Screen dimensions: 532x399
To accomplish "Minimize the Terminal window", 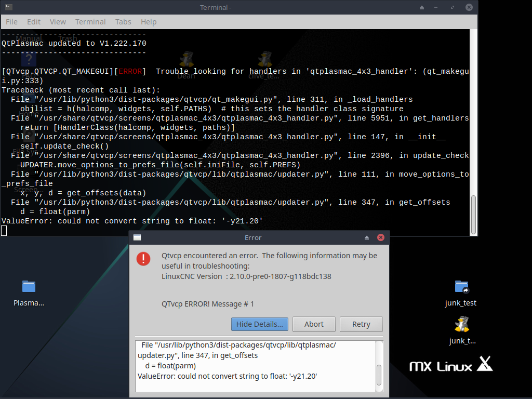I will (x=436, y=7).
